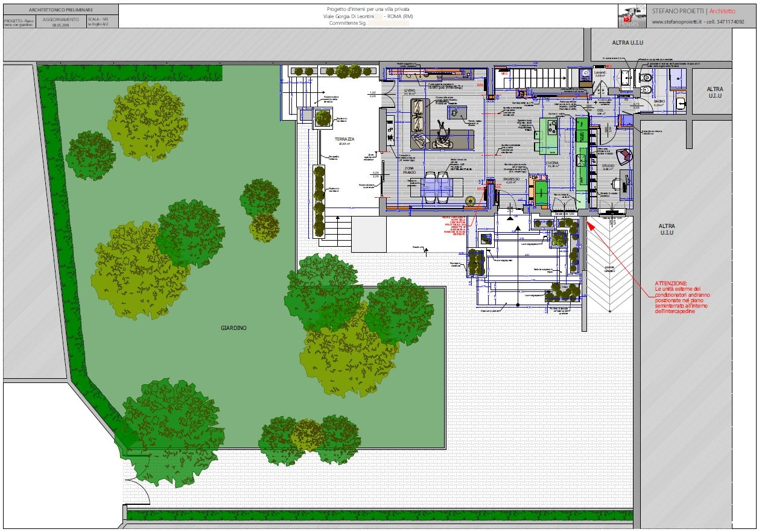This screenshot has width=759, height=532.
Task: Select the TERRAZZA area label
Action: tap(344, 139)
